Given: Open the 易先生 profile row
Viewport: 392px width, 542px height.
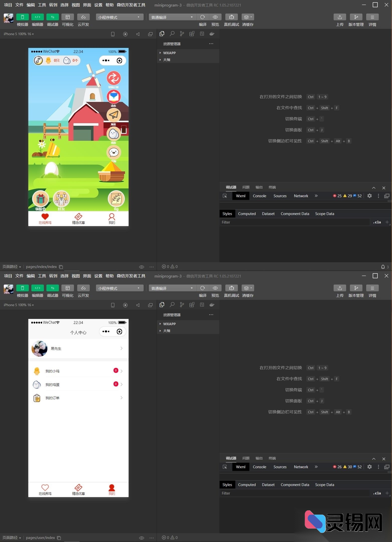Looking at the screenshot, I should click(x=78, y=349).
